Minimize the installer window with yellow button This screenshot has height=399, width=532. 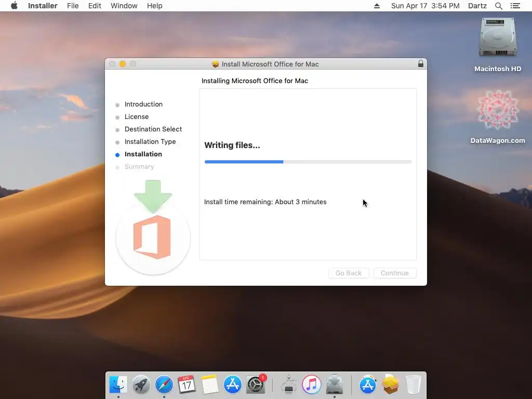pos(123,64)
